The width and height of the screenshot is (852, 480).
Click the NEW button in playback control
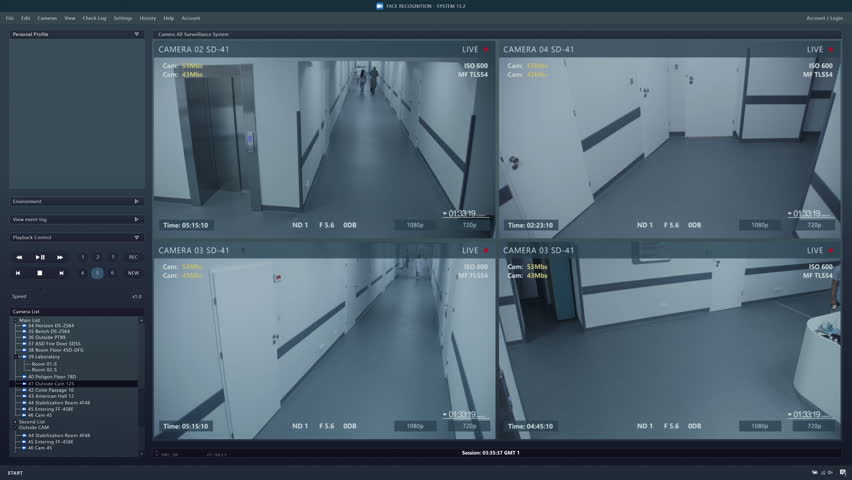(x=133, y=273)
